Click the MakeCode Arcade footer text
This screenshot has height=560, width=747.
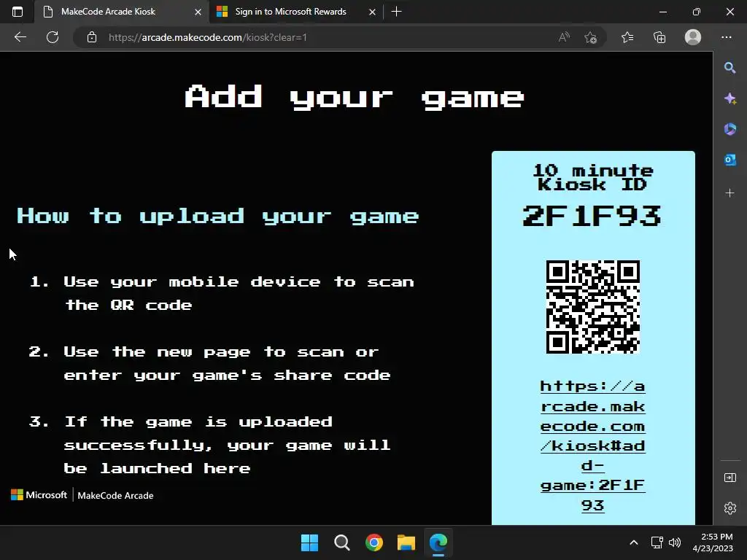pyautogui.click(x=115, y=496)
